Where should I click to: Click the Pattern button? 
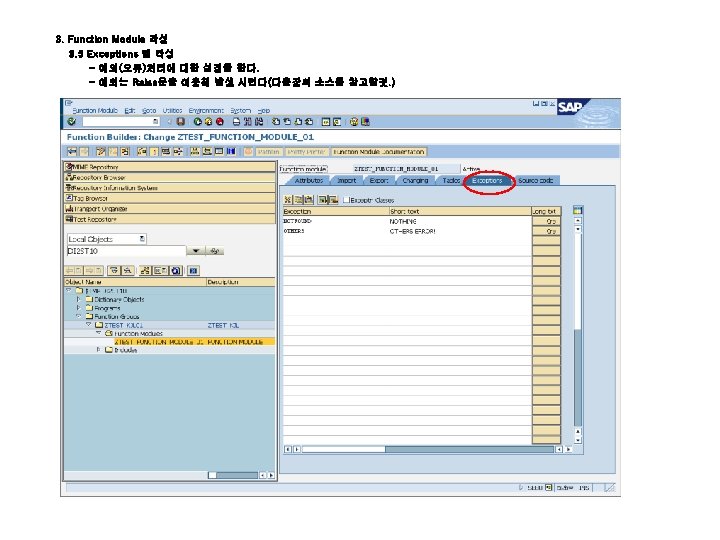(269, 152)
